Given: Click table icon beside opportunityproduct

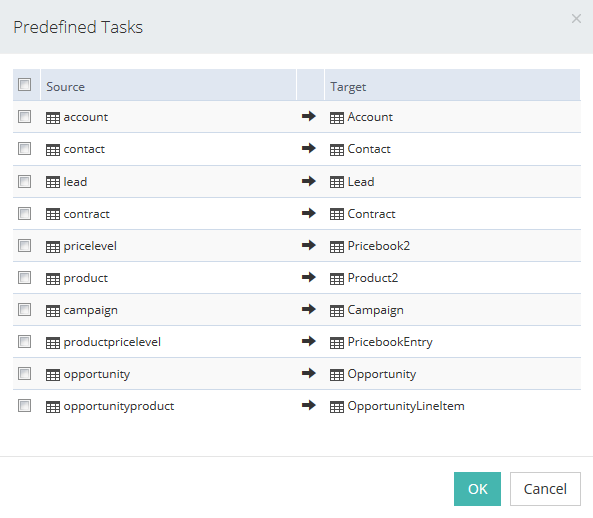Looking at the screenshot, I should pos(53,407).
